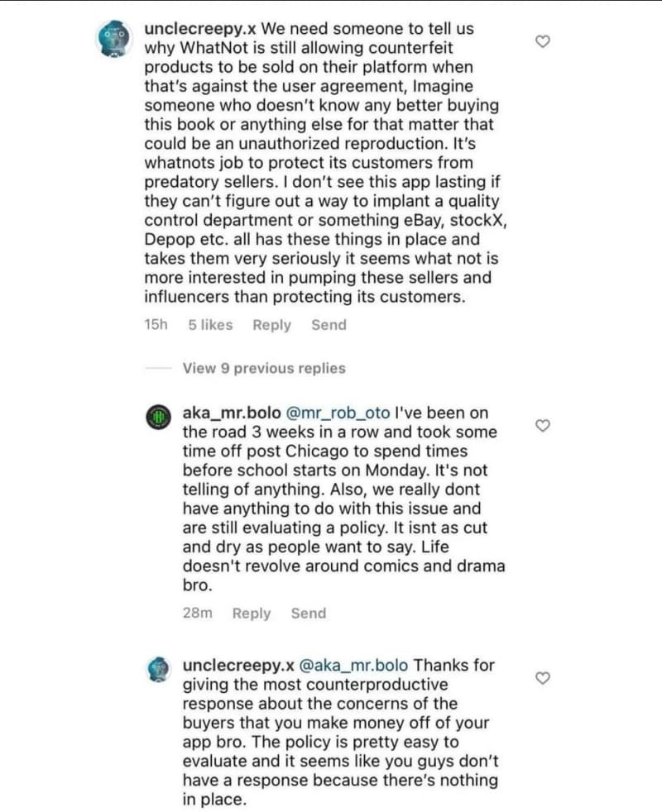Reply to aka_mr.bolo's comment

252,614
